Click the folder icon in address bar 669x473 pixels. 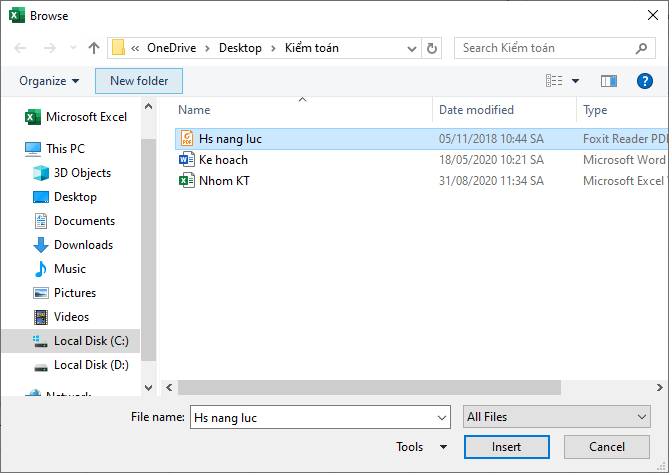[x=118, y=47]
